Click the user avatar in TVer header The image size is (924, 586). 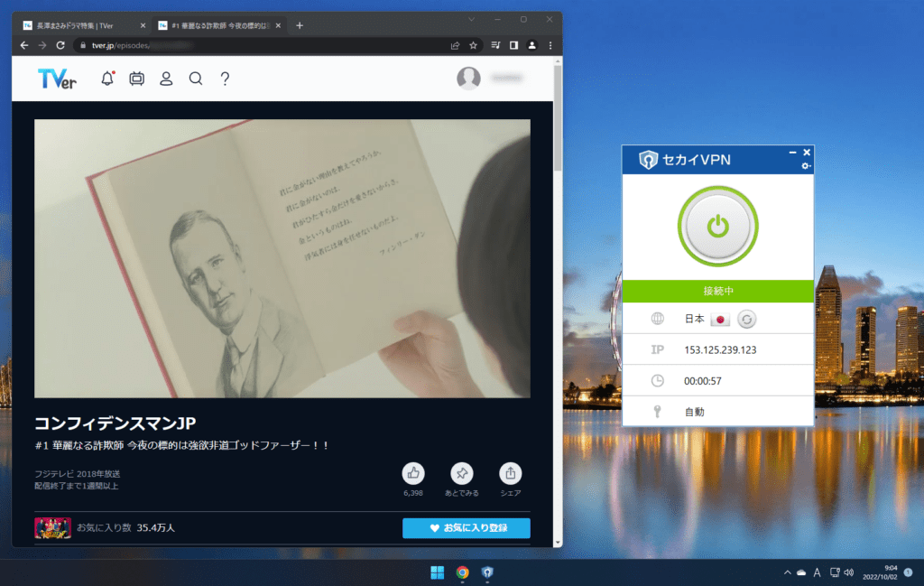(x=468, y=78)
